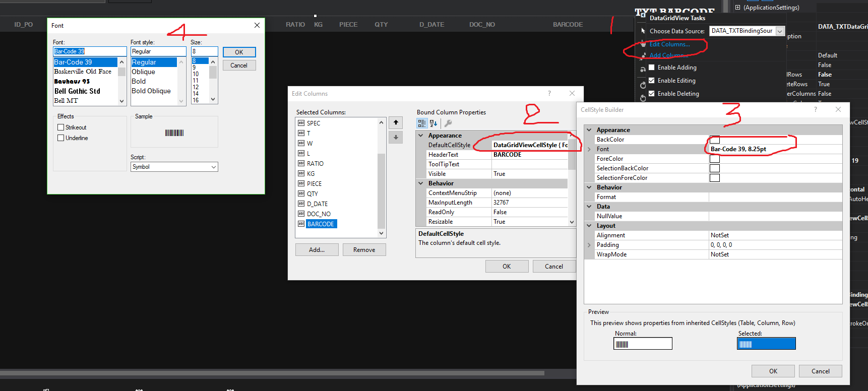Click the SelectionBackColor color swatch
Screen dimensions: 868x391
click(714, 168)
